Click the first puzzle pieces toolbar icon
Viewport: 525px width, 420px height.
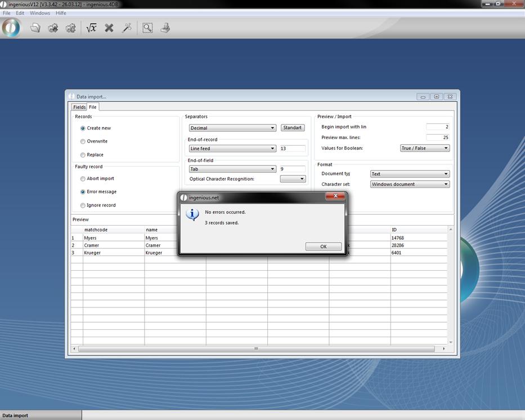(53, 28)
